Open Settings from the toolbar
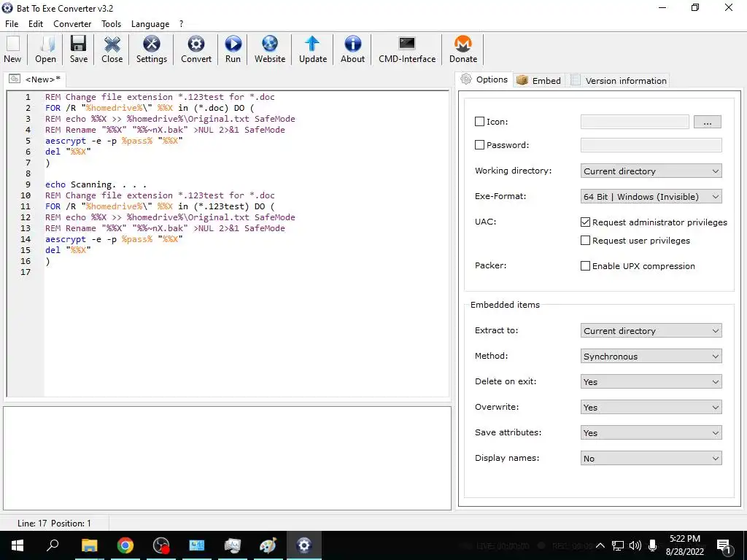Viewport: 747px width, 560px height. point(152,50)
